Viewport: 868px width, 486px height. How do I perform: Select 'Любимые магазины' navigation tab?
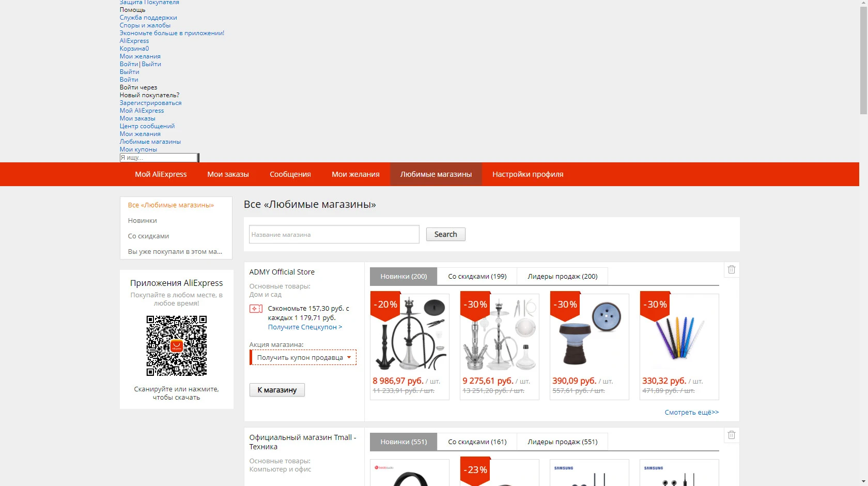(436, 174)
